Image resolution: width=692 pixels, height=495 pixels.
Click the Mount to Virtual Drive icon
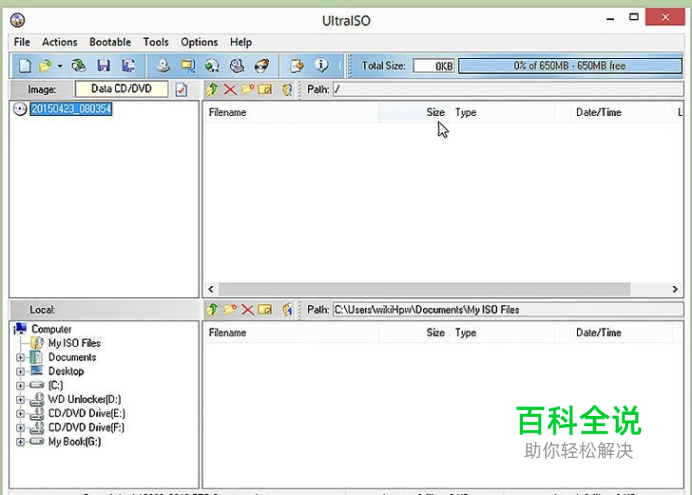point(237,66)
